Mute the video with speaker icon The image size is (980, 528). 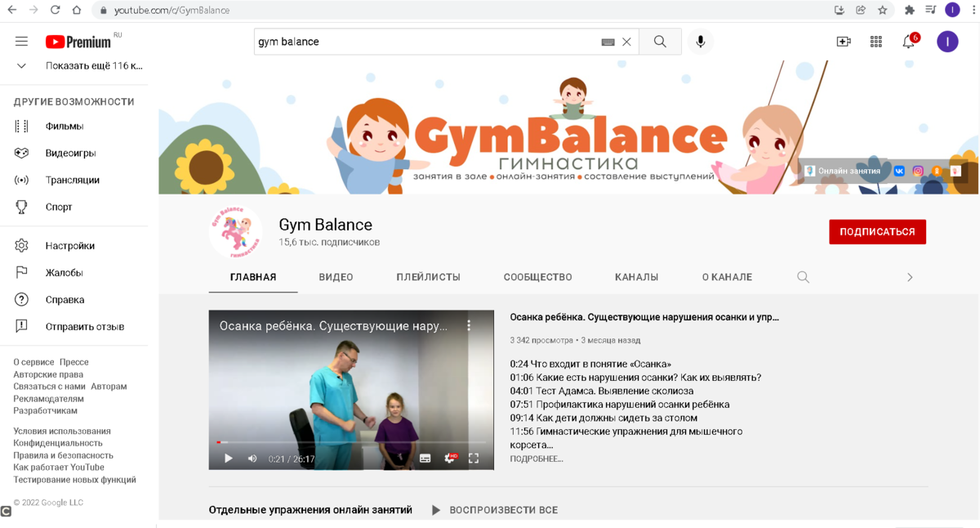(252, 459)
